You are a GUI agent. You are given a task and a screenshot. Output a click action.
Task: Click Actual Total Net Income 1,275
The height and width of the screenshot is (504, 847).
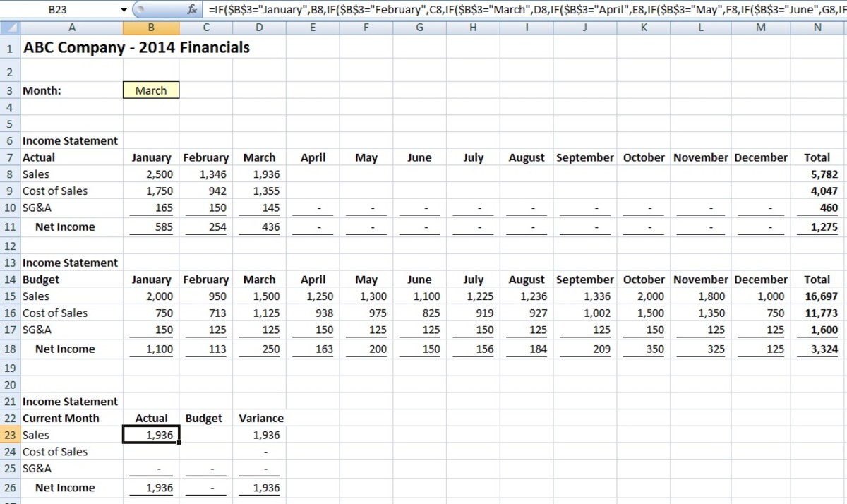824,227
